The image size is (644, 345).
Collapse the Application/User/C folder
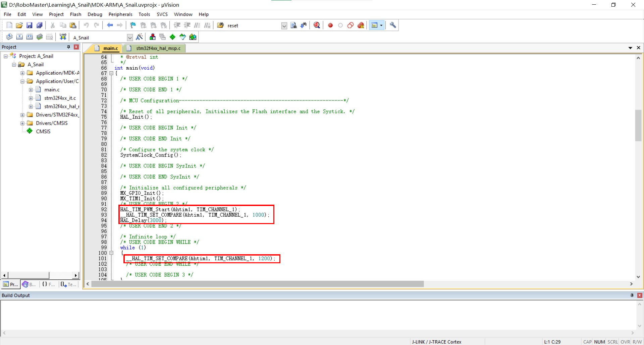[22, 81]
